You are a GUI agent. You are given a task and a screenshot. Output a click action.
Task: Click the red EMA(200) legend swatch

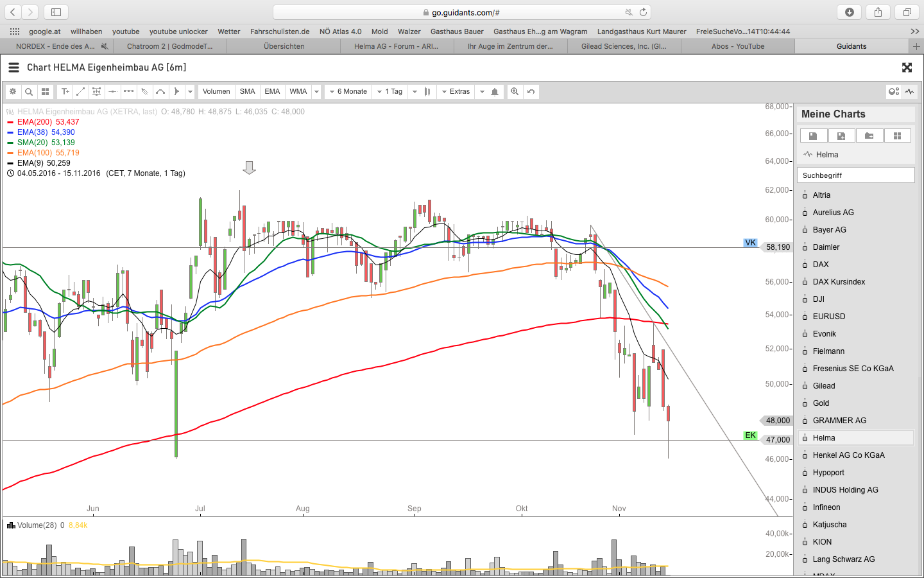tap(10, 122)
